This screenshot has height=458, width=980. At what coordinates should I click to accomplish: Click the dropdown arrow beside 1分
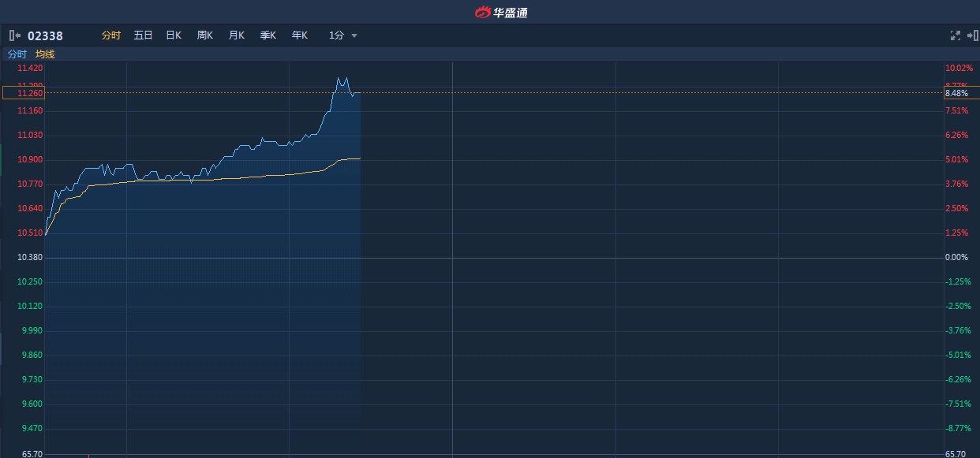(354, 36)
